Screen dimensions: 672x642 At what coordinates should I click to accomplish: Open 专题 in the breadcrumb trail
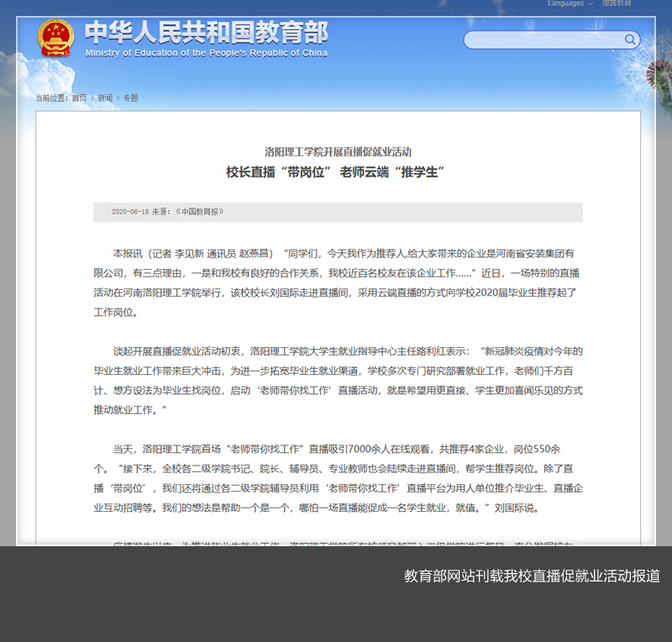pos(131,98)
